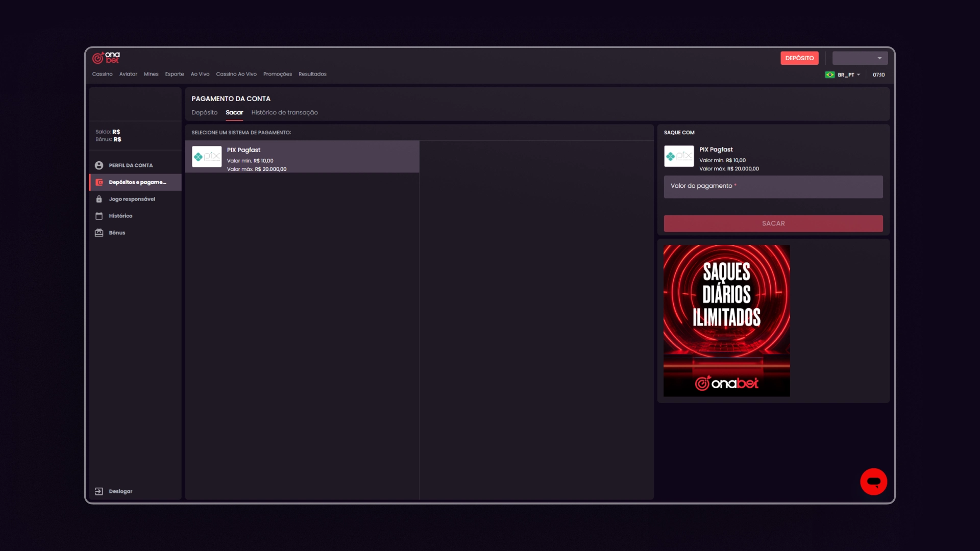Open Perfil da Conta profile icon
Screen dimensions: 980x551
tap(99, 165)
